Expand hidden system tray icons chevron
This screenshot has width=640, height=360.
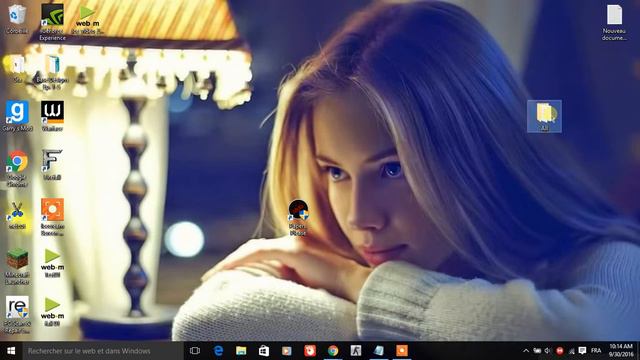click(x=526, y=351)
